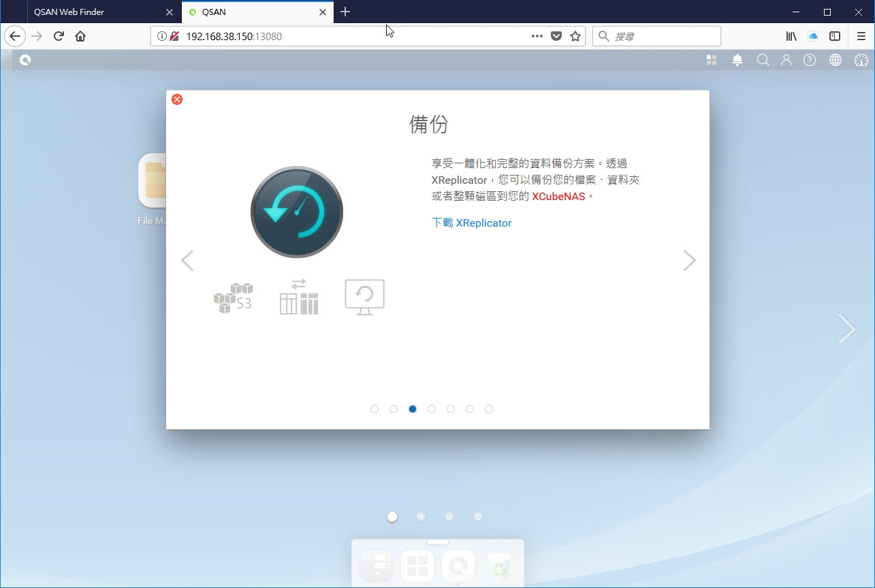Select the S3 cloud backup icon

(x=233, y=298)
